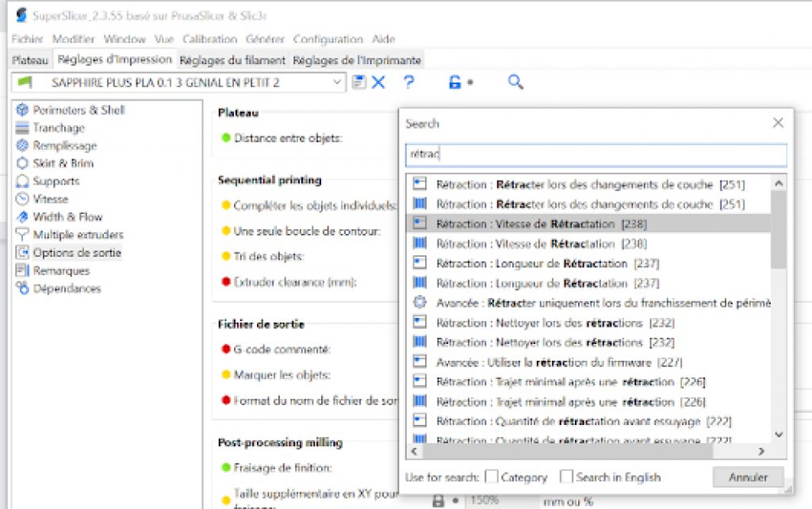Click the search text field containing rétrac

click(x=596, y=155)
